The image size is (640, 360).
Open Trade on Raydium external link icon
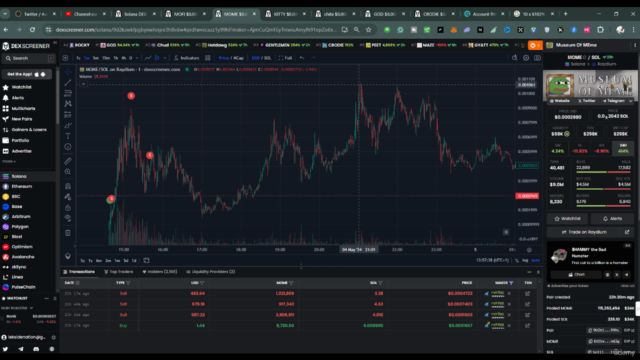tap(627, 232)
